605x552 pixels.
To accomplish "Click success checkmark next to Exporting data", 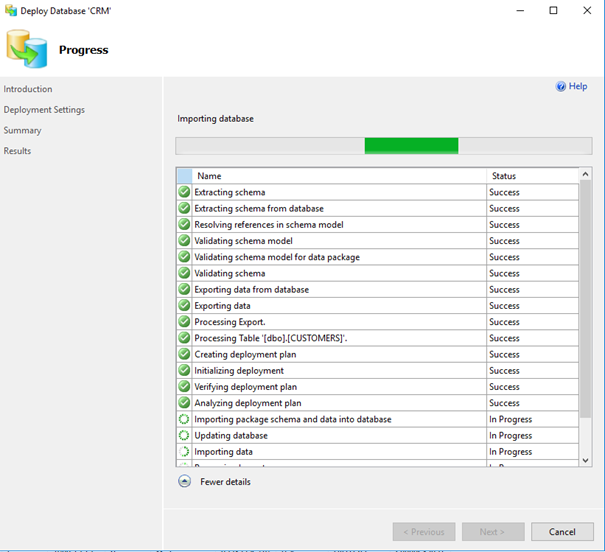I will pos(184,305).
